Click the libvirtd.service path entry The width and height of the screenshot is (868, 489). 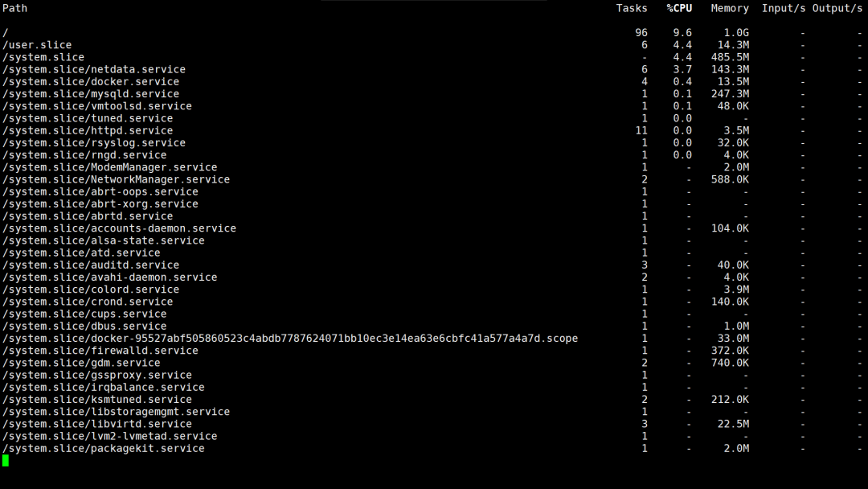pyautogui.click(x=97, y=424)
